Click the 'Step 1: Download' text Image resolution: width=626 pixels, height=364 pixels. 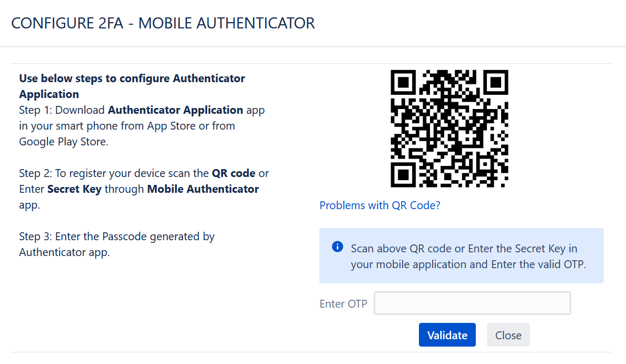coord(62,110)
